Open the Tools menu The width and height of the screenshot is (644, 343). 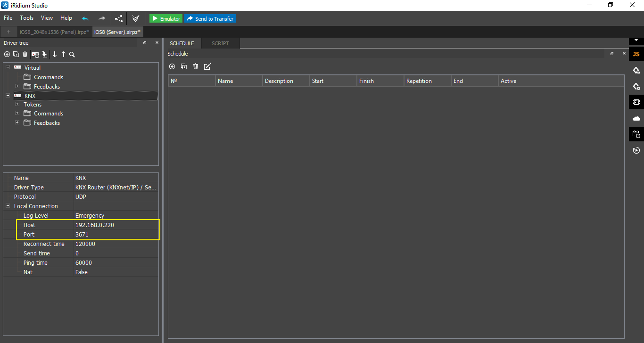(x=26, y=18)
